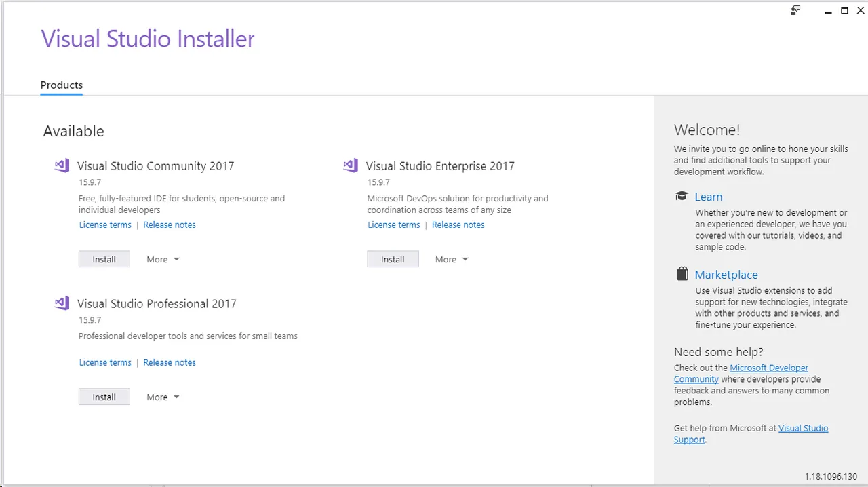Click the installer version 1.18.1096.130 text
The image size is (868, 487).
831,476
